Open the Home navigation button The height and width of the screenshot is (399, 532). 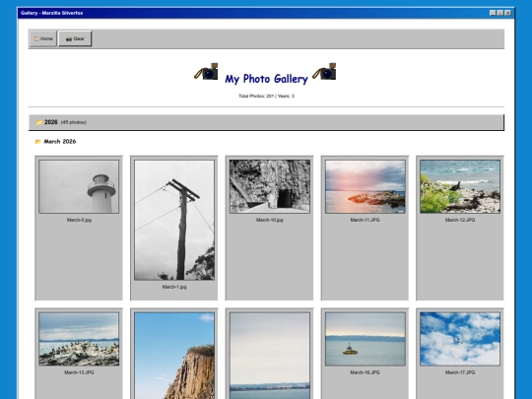tap(43, 38)
